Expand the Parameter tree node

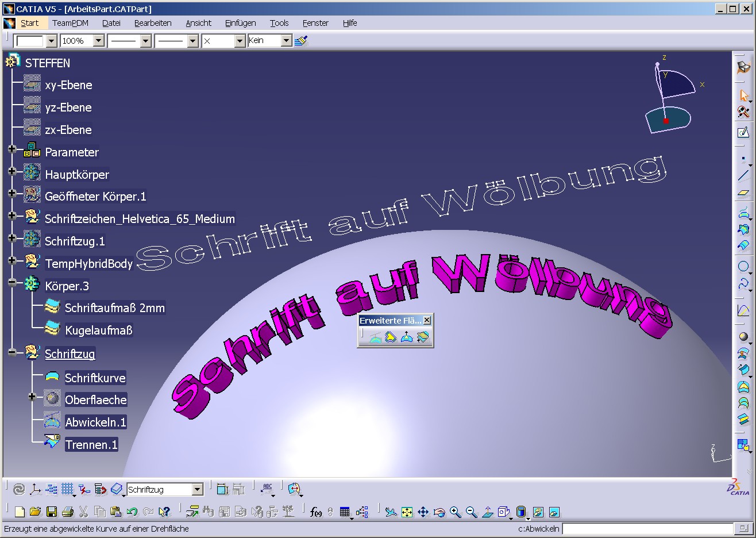click(x=12, y=149)
